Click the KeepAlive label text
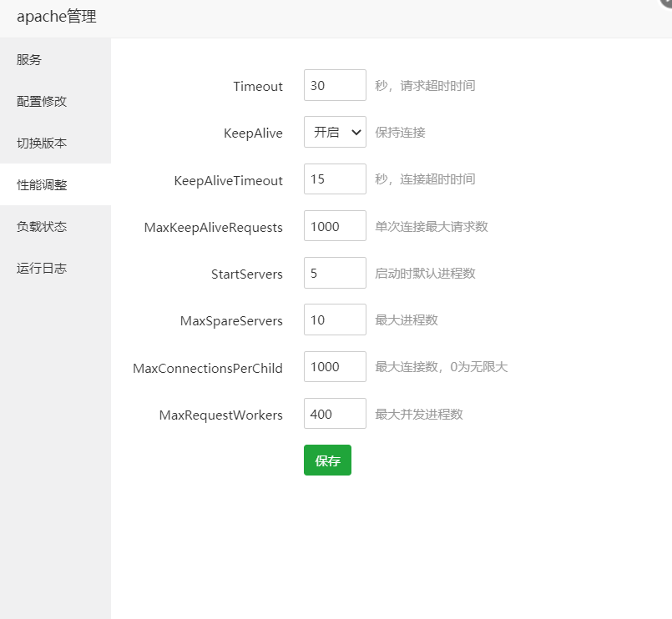672x619 pixels. click(253, 133)
